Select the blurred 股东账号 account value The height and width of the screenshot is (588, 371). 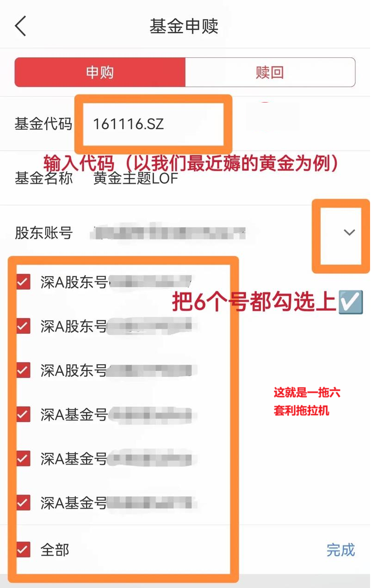[167, 233]
